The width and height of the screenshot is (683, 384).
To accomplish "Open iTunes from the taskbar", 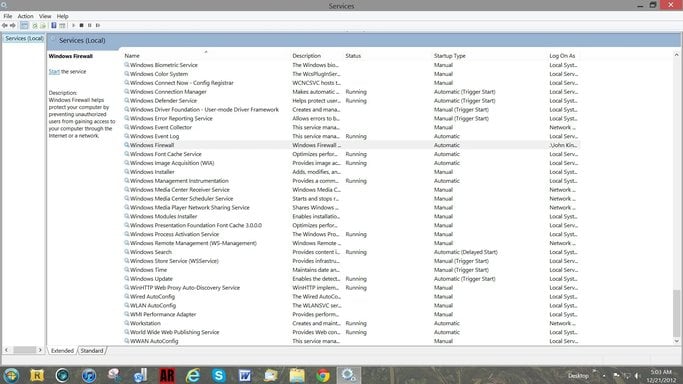I will tap(89, 375).
